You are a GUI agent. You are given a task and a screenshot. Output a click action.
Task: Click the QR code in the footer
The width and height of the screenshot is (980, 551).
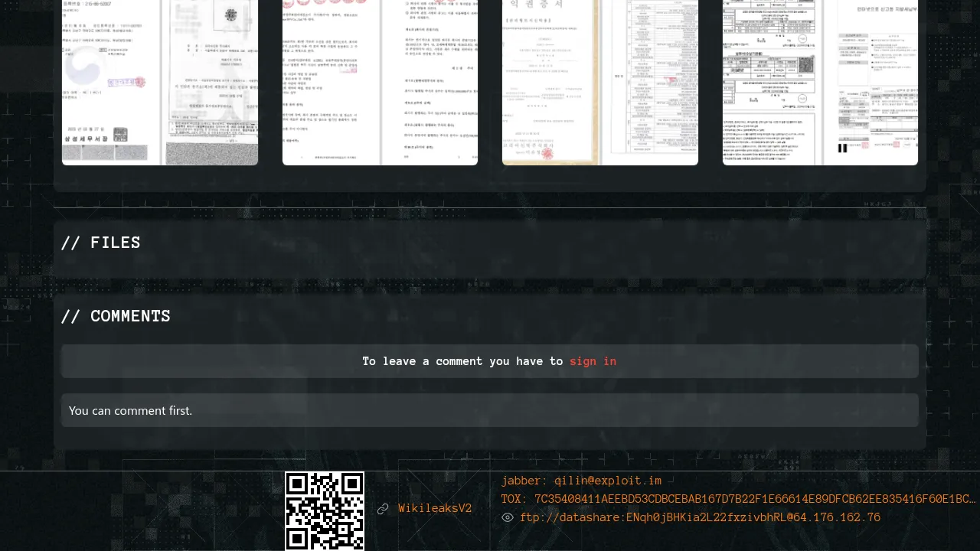pos(325,510)
